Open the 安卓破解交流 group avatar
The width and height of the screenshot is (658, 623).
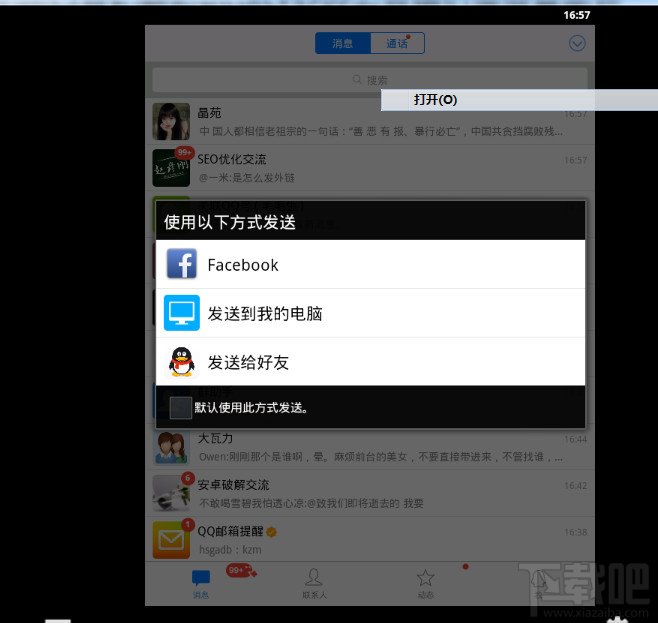[171, 493]
